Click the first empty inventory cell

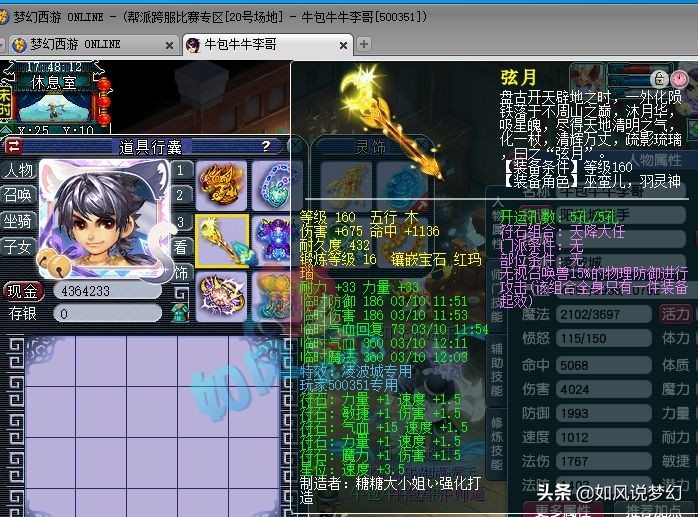(50, 362)
